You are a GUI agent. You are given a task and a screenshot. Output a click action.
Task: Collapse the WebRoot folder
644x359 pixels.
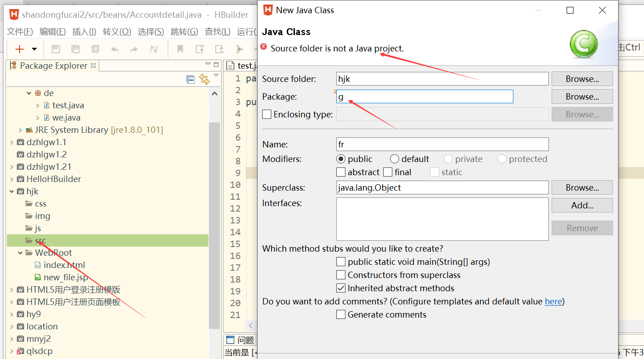pos(20,253)
